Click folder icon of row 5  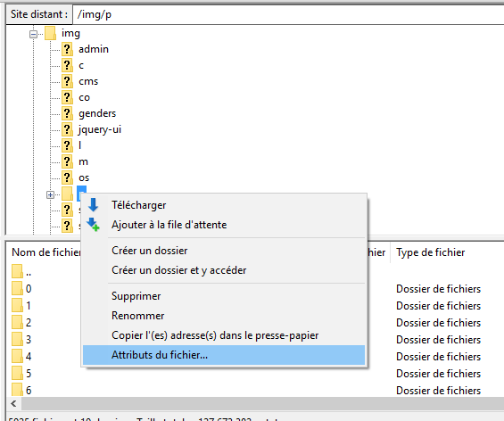[17, 373]
